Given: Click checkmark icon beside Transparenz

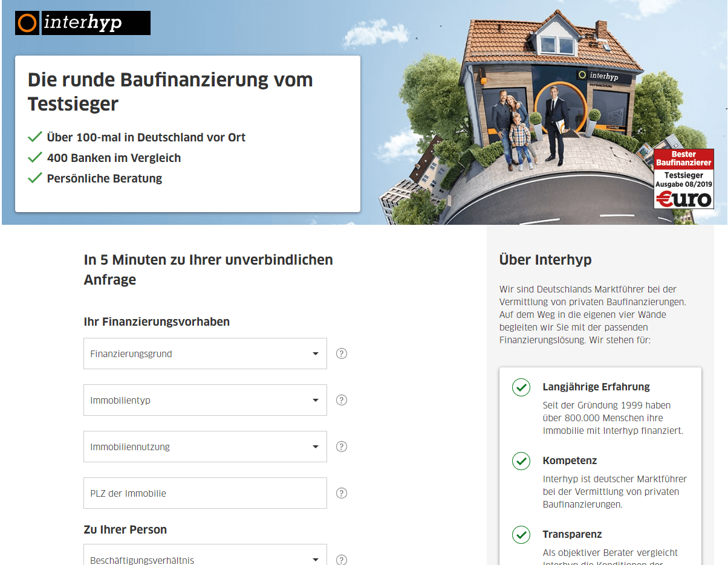Looking at the screenshot, I should (521, 535).
